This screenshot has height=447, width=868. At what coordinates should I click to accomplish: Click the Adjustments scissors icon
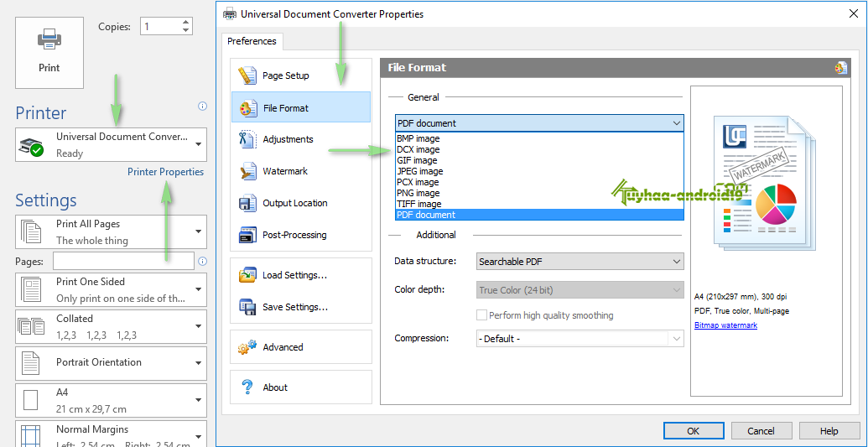pos(247,139)
